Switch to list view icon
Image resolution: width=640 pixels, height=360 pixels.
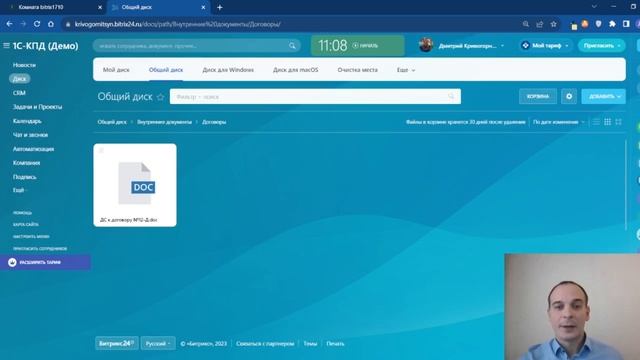pyautogui.click(x=596, y=122)
